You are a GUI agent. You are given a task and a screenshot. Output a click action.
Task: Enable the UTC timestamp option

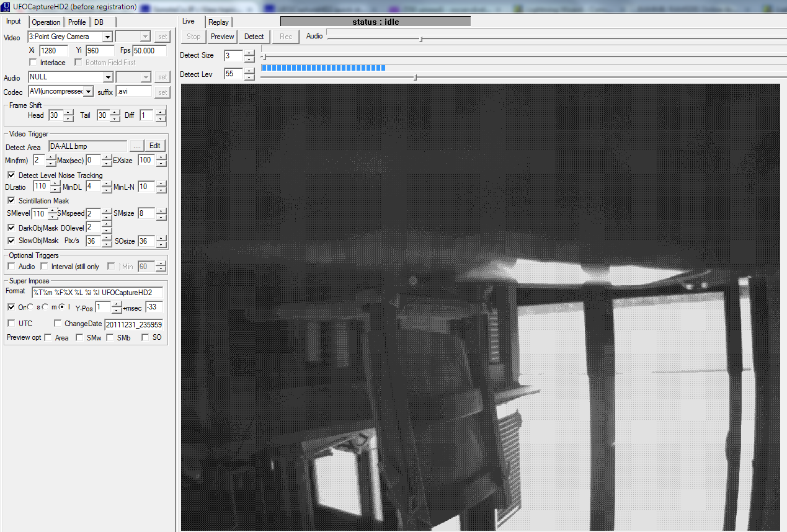11,323
